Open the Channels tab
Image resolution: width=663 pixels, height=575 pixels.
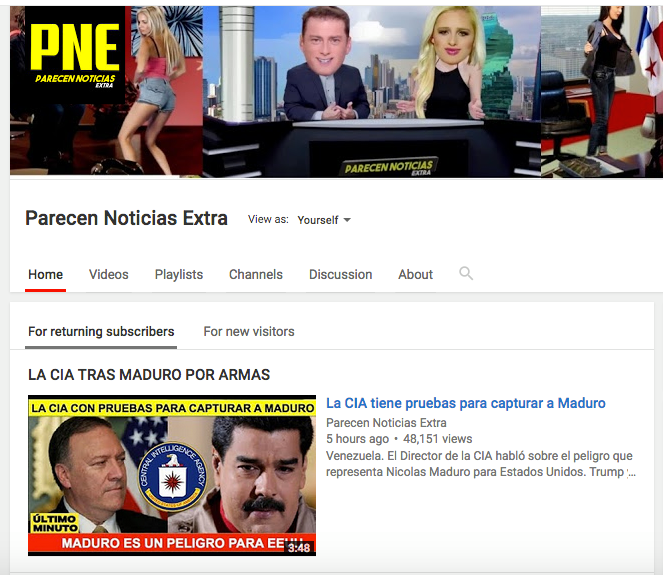tap(256, 274)
